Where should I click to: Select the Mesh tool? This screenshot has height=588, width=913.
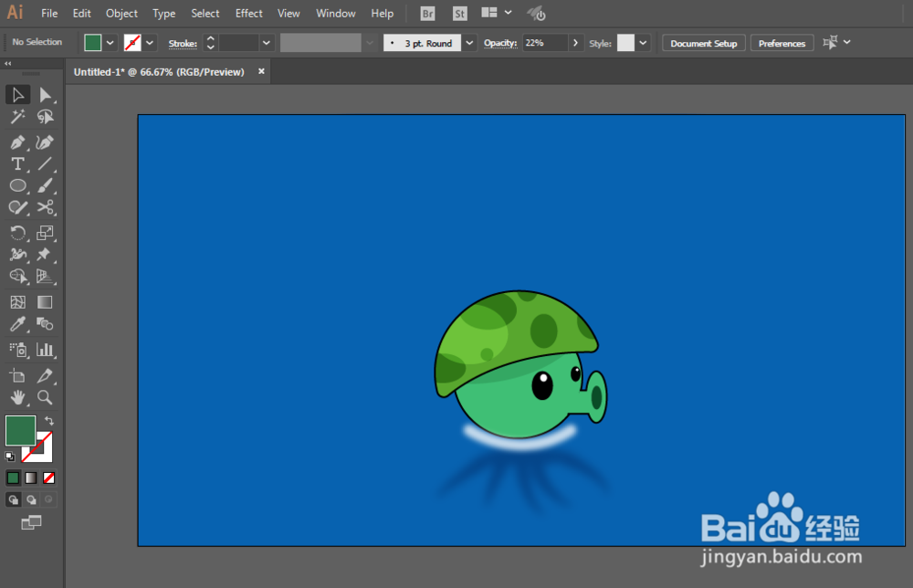[x=18, y=302]
